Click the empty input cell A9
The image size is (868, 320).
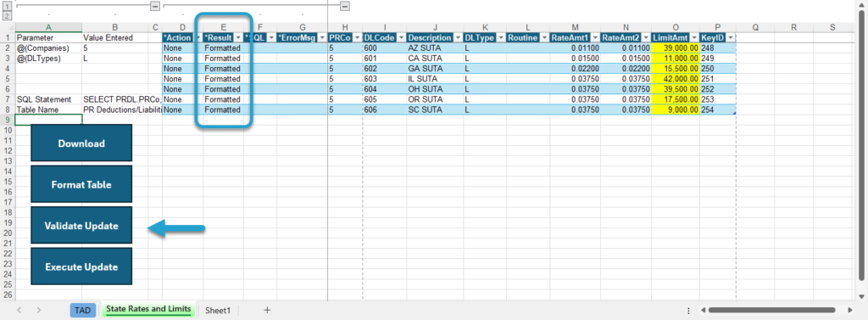click(x=48, y=120)
